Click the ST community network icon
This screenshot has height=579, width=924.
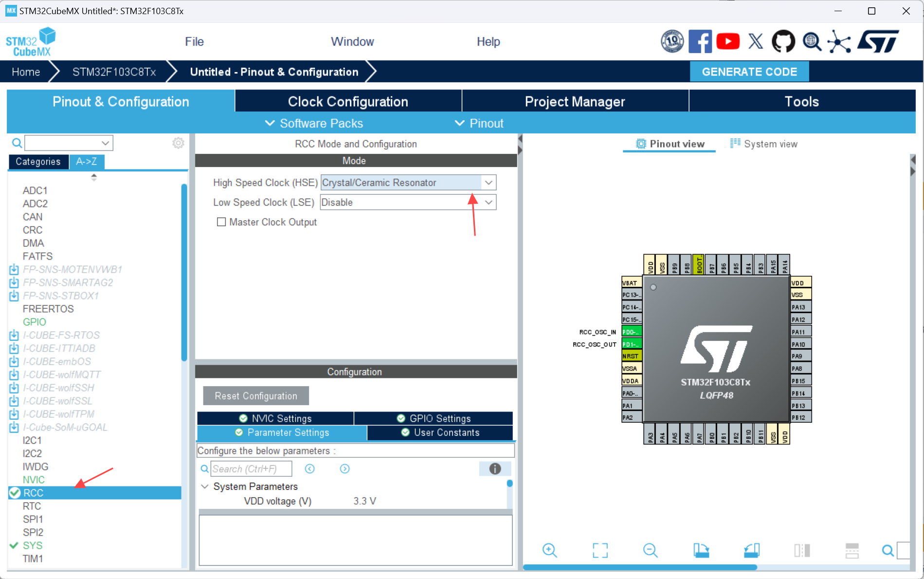(839, 41)
